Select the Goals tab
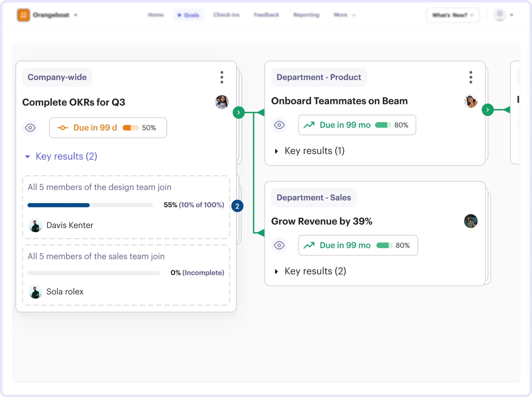Viewport: 532px width, 397px height. coord(189,15)
